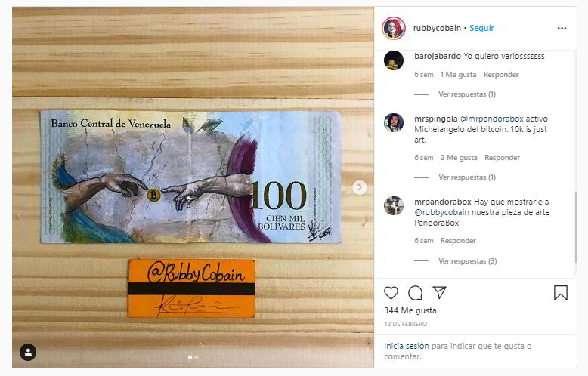Expand replies under barojabardo's comment

[x=467, y=94]
